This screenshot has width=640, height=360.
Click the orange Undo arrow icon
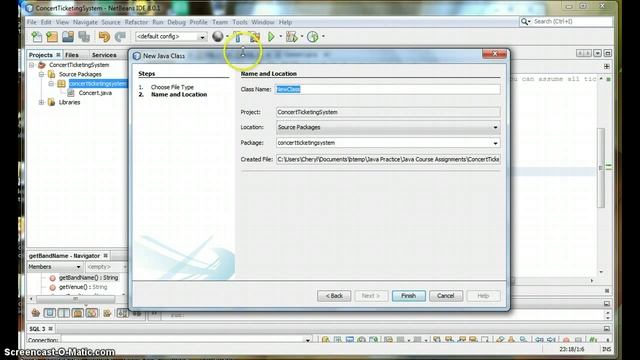(104, 37)
